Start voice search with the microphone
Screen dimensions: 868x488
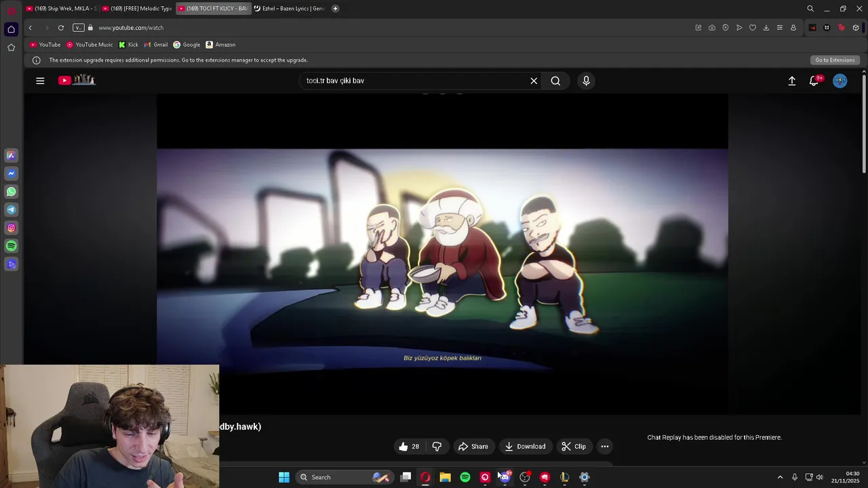(x=587, y=81)
